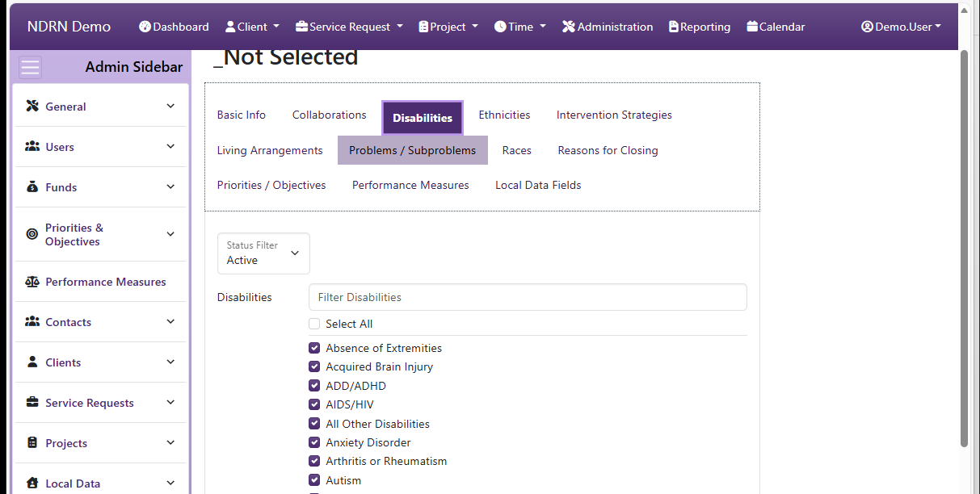Switch to the Basic Info tab
Image resolution: width=980 pixels, height=494 pixels.
tap(241, 115)
